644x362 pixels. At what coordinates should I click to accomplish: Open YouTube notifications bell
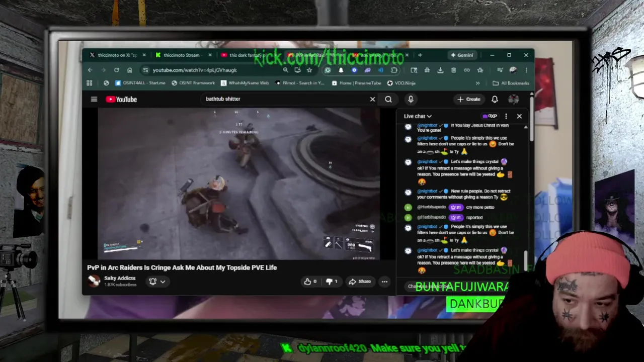coord(495,99)
